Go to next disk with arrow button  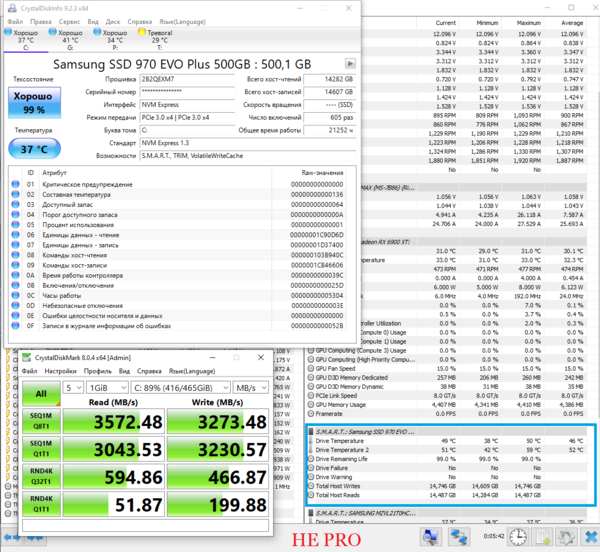click(x=350, y=64)
